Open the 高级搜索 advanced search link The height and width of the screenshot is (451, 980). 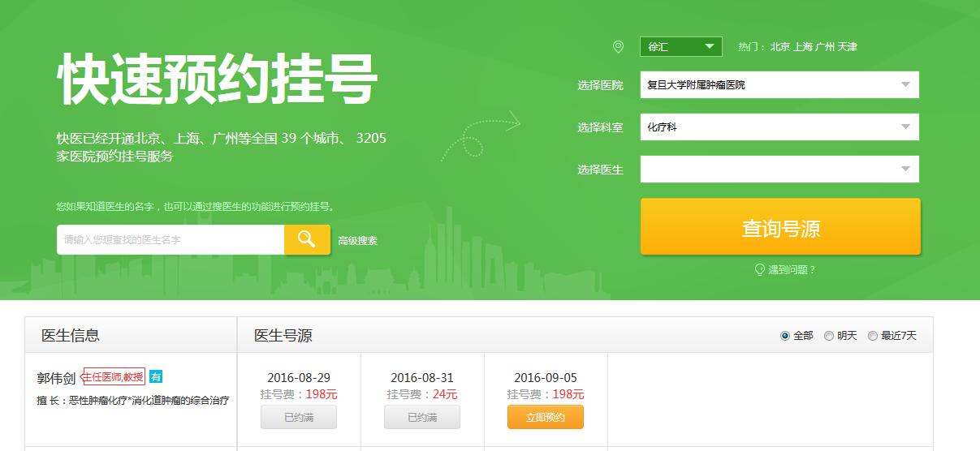click(358, 241)
